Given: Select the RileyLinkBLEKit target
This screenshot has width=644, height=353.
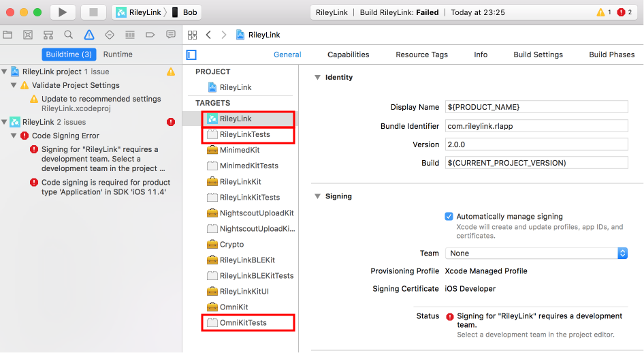Looking at the screenshot, I should [240, 260].
